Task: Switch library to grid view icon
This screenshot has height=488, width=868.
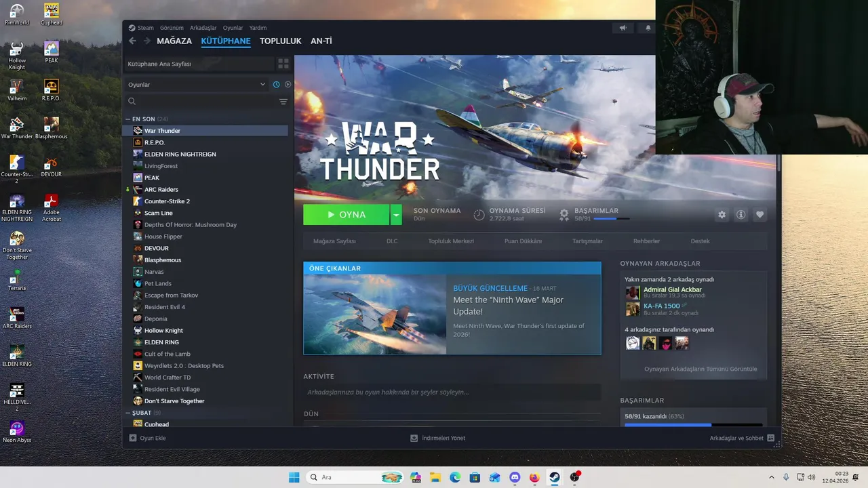Action: tap(283, 63)
